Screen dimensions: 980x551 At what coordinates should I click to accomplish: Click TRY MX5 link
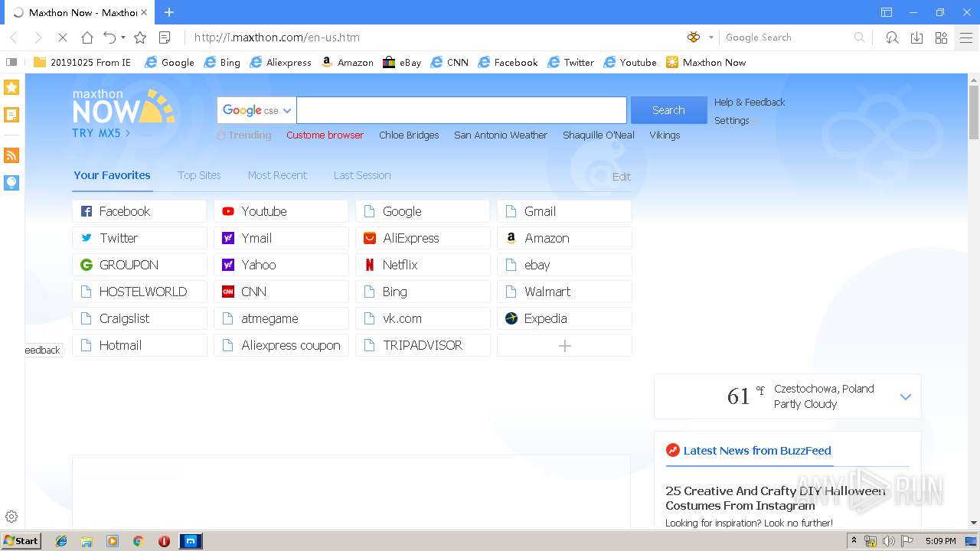click(101, 133)
